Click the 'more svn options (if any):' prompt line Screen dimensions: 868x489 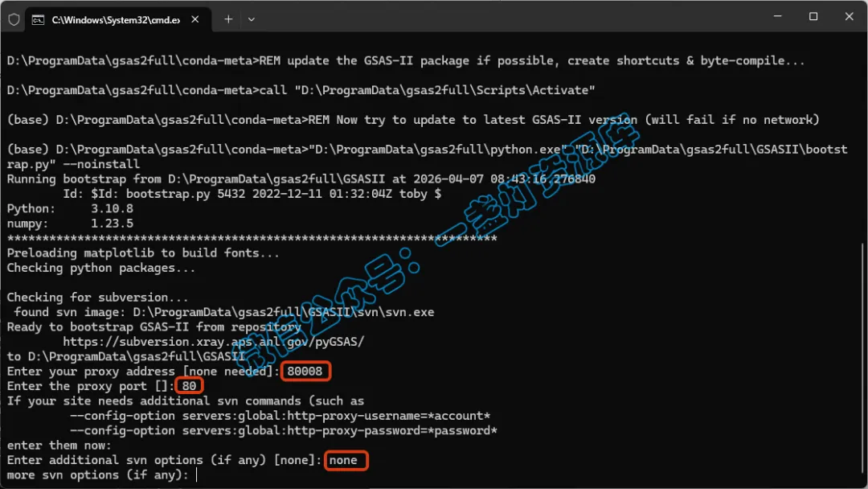[98, 475]
